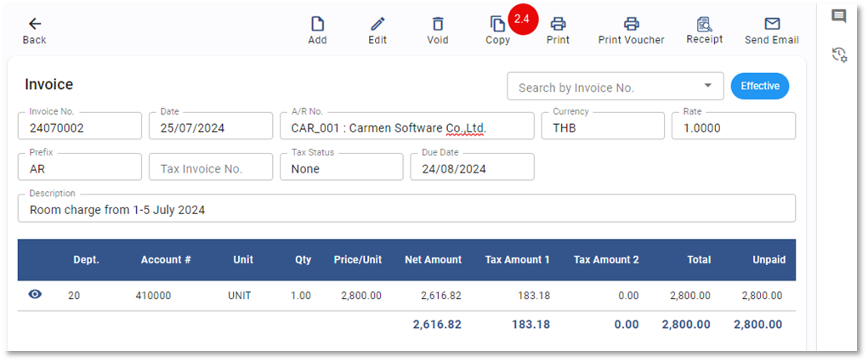Click the Effective status button

[x=759, y=86]
